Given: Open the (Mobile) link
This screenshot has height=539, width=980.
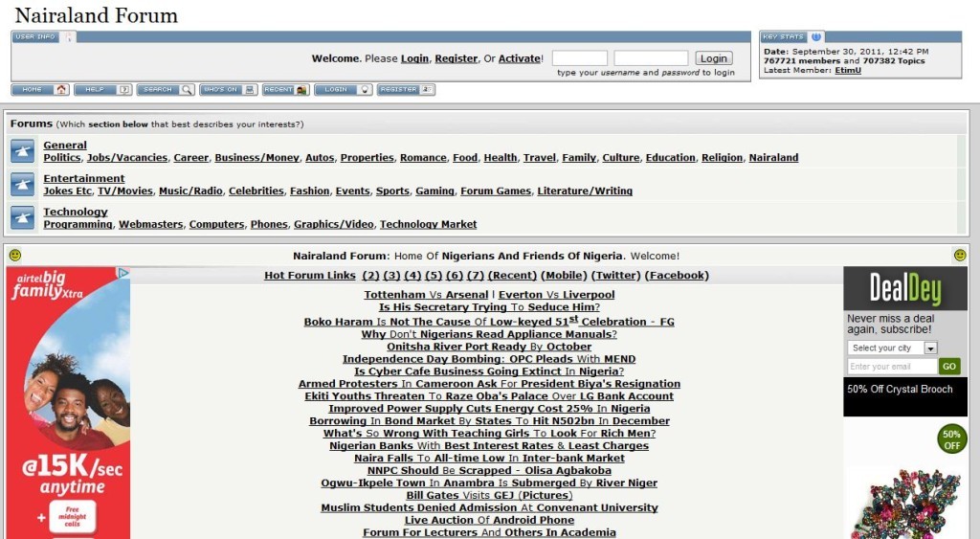Looking at the screenshot, I should pyautogui.click(x=565, y=275).
